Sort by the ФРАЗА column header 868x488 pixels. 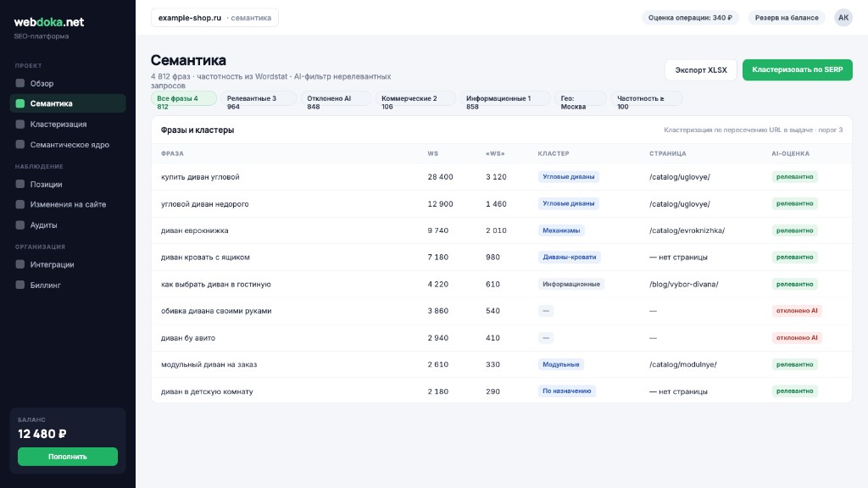pos(172,153)
